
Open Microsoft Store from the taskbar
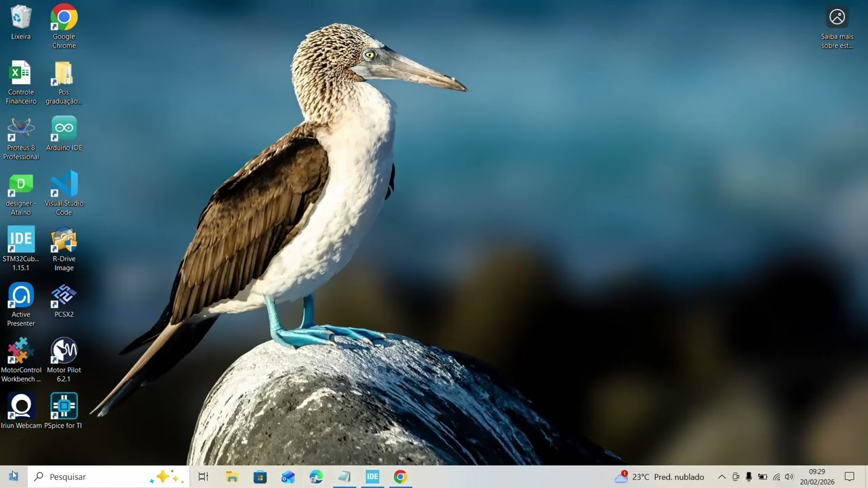click(260, 476)
